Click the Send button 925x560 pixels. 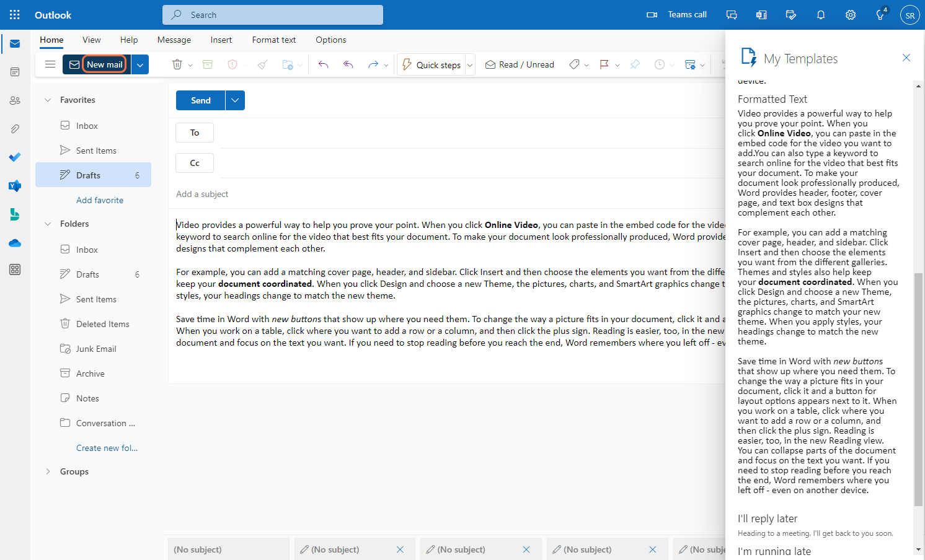[x=201, y=100]
